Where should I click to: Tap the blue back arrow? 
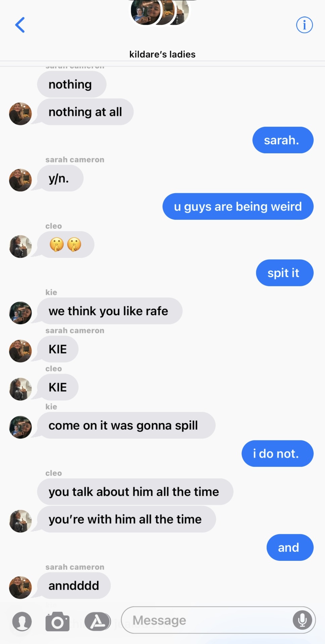click(20, 25)
